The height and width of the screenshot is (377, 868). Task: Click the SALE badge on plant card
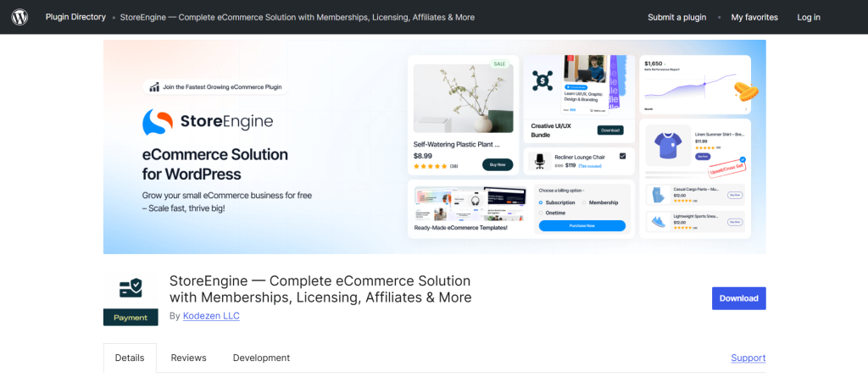coord(499,64)
